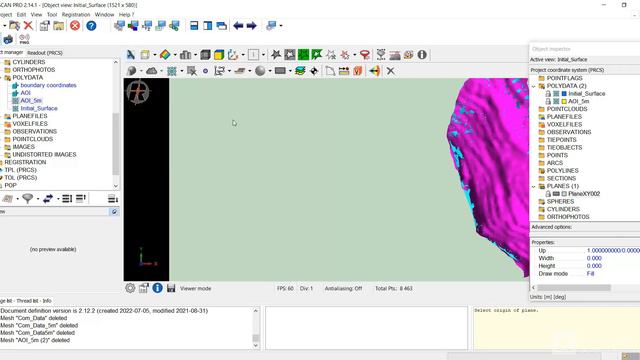Click the floppy disk save icon below viewer

point(171,288)
